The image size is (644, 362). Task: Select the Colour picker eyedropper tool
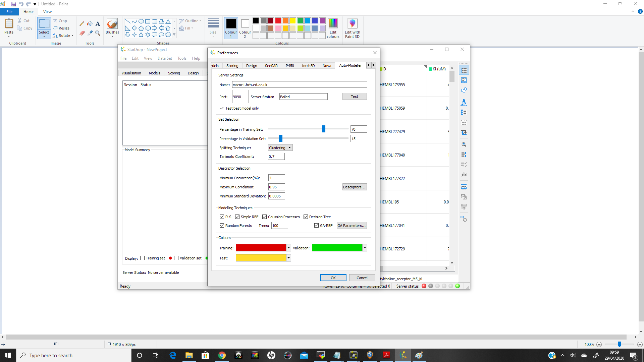pyautogui.click(x=90, y=33)
